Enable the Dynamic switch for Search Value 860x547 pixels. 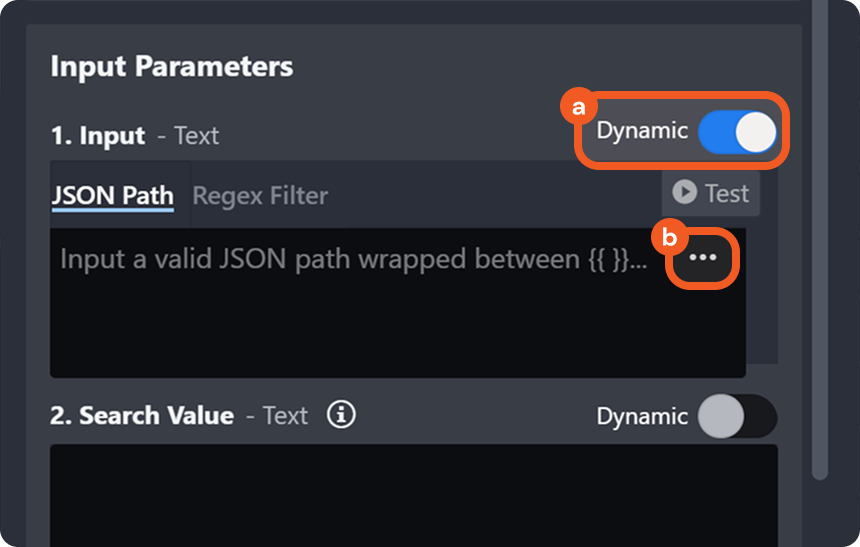coord(736,416)
